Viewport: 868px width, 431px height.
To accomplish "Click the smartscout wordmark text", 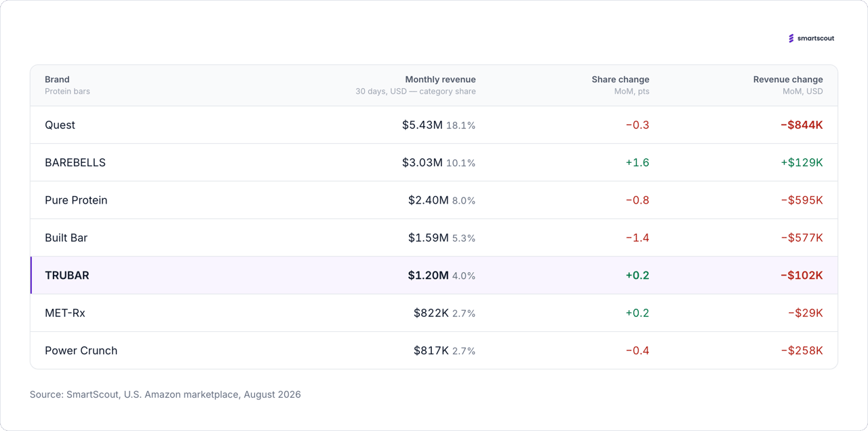I will (x=816, y=39).
